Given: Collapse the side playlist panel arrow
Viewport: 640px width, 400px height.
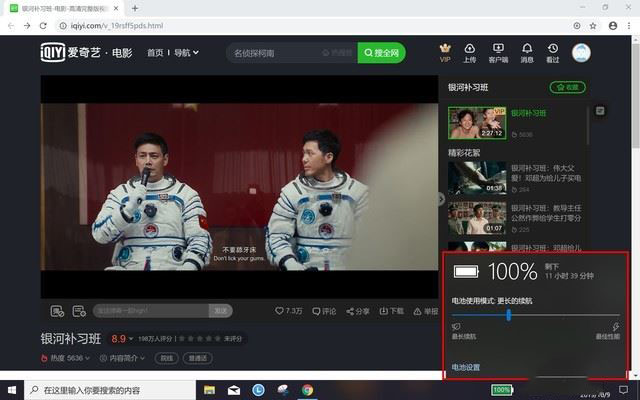Looking at the screenshot, I should (x=441, y=199).
